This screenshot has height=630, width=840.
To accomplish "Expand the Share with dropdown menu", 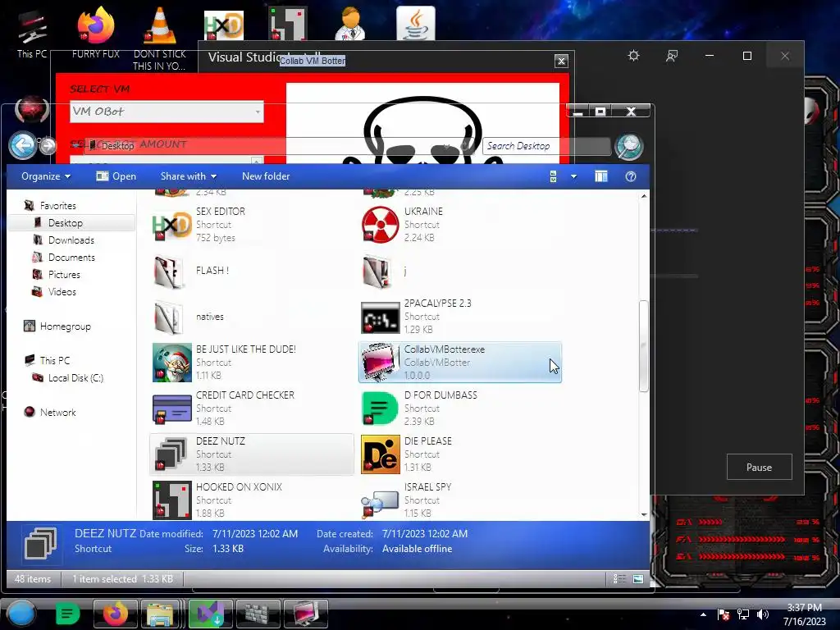I will click(x=189, y=176).
